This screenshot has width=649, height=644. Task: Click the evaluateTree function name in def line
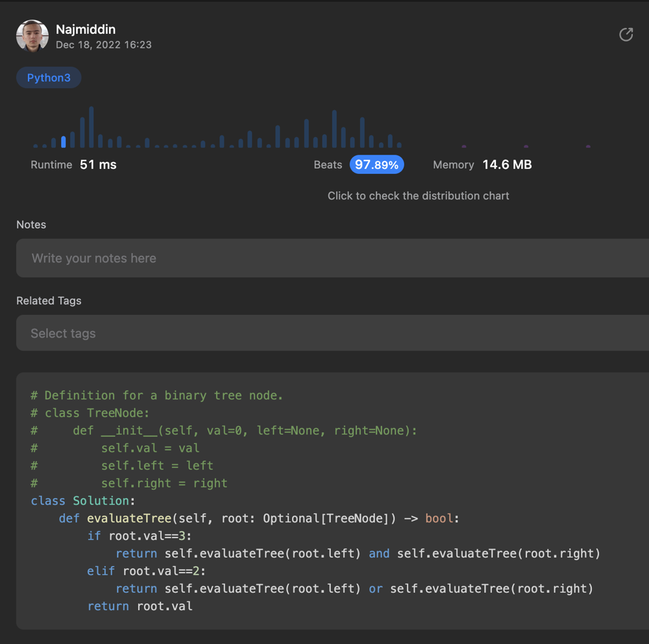129,518
